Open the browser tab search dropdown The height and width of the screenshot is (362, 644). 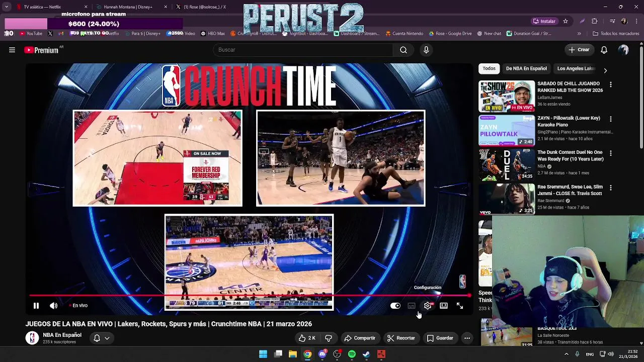click(6, 7)
